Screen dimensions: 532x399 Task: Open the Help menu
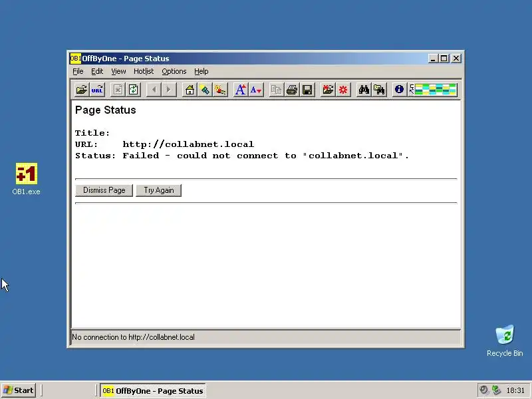[201, 71]
